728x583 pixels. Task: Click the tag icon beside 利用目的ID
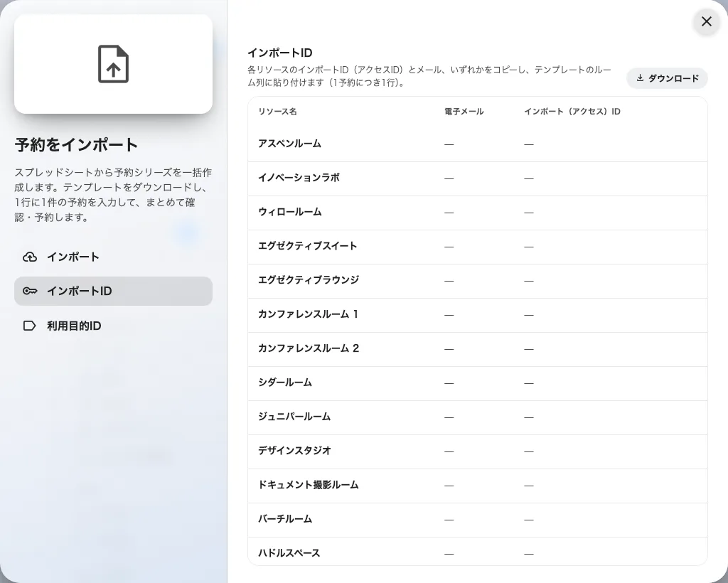point(29,326)
